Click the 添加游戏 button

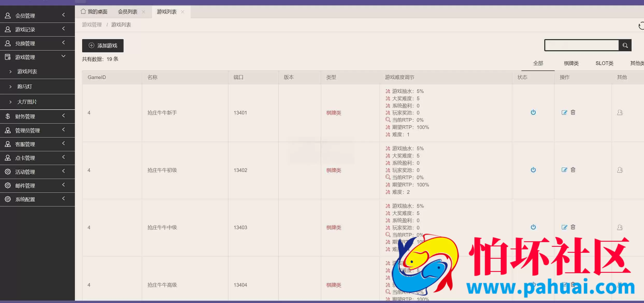coord(103,46)
